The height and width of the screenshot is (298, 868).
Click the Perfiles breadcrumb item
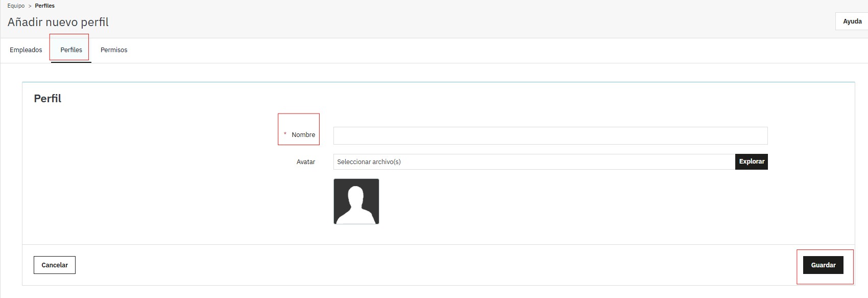[45, 6]
